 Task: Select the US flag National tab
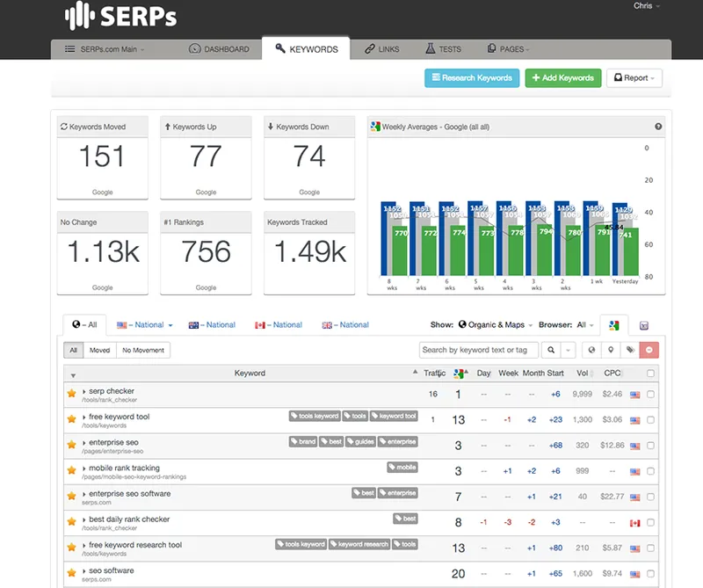145,324
